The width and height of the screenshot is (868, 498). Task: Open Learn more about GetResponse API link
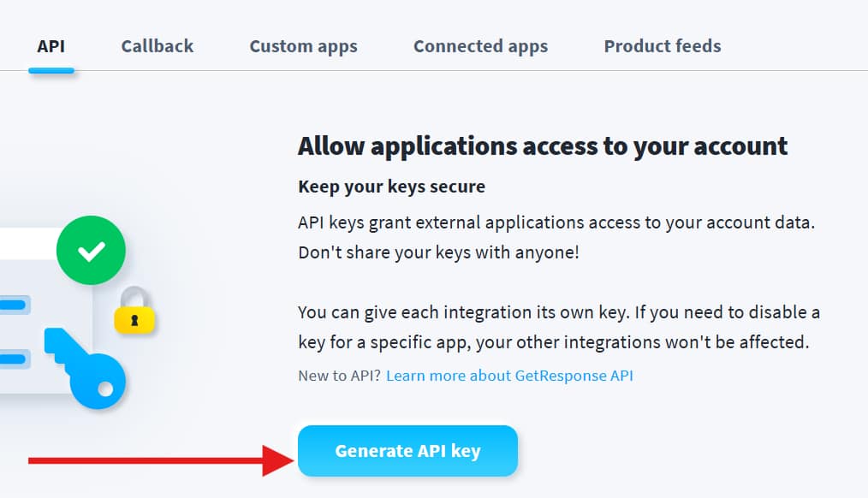point(509,376)
